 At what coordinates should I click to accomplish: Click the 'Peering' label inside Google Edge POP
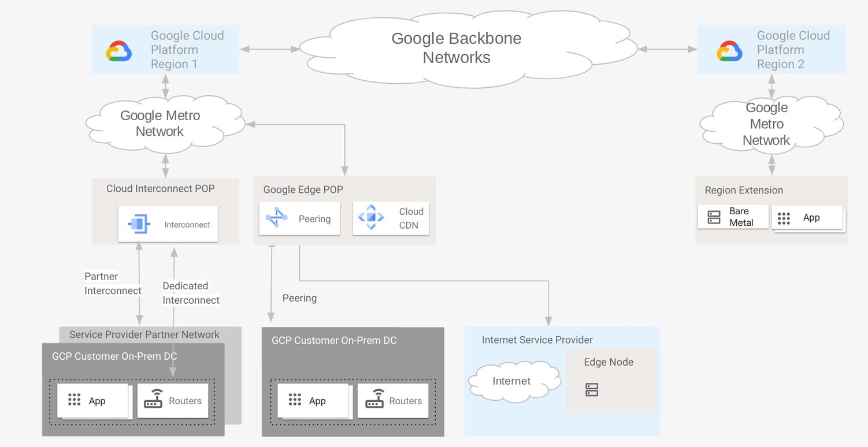click(314, 219)
